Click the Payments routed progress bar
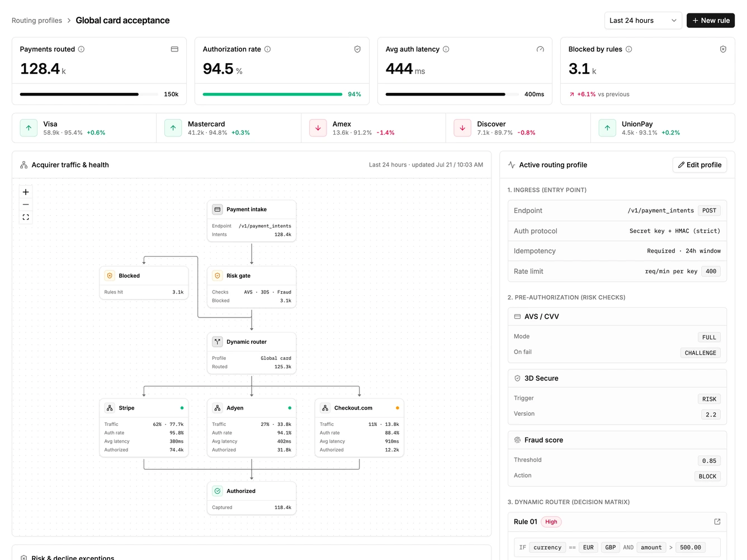747x560 pixels. (89, 94)
